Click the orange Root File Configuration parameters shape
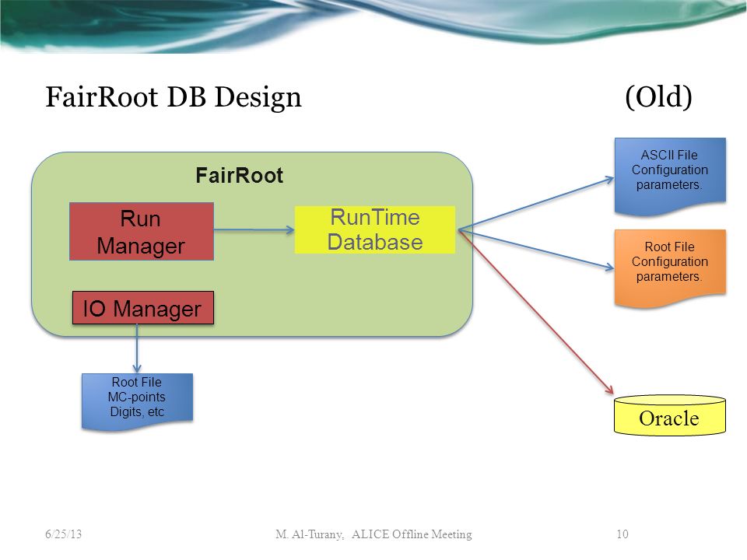The width and height of the screenshot is (747, 560). pyautogui.click(x=670, y=268)
